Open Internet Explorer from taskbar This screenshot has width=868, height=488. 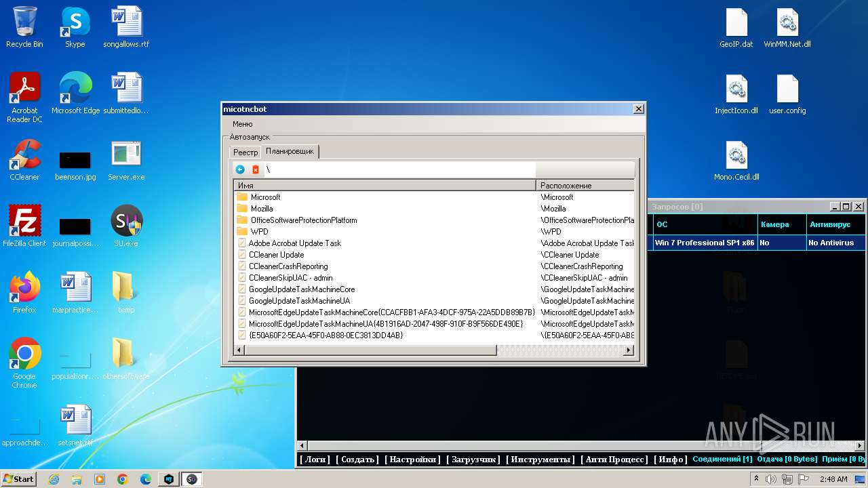[x=54, y=479]
